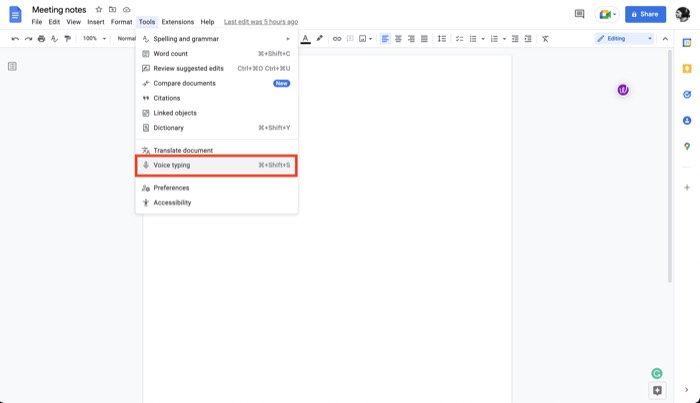Open the View menu

74,22
